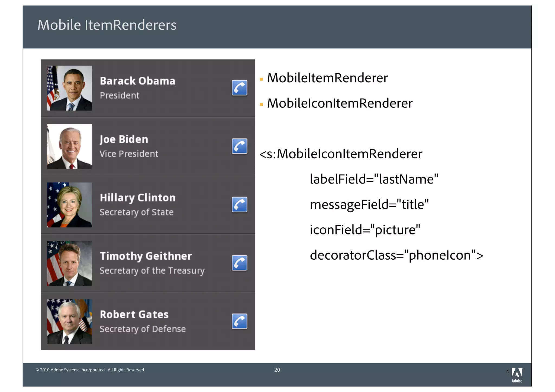Tap the phone icon beside Hillary Clinton
Screen dimensions: 555x392
click(x=239, y=204)
